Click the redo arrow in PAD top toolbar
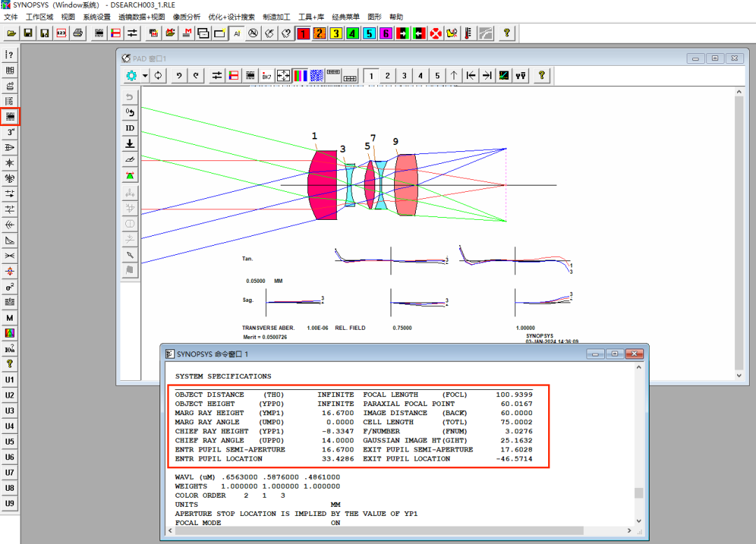This screenshot has height=544, width=756. click(x=196, y=76)
